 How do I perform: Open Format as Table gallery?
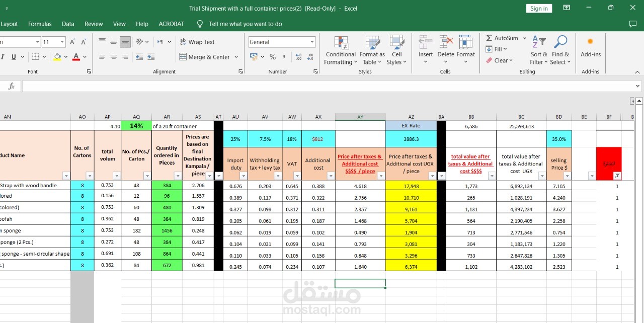tap(372, 50)
